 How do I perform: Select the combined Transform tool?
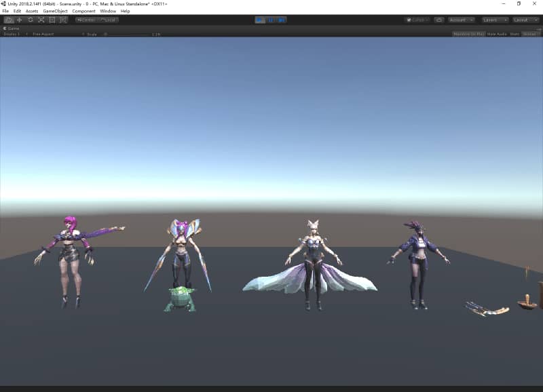point(63,20)
